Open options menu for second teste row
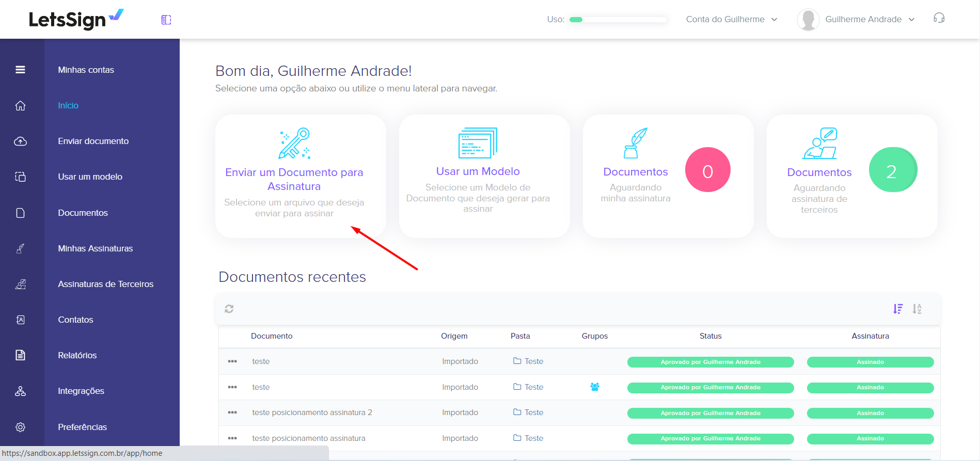The height and width of the screenshot is (461, 980). [x=232, y=387]
